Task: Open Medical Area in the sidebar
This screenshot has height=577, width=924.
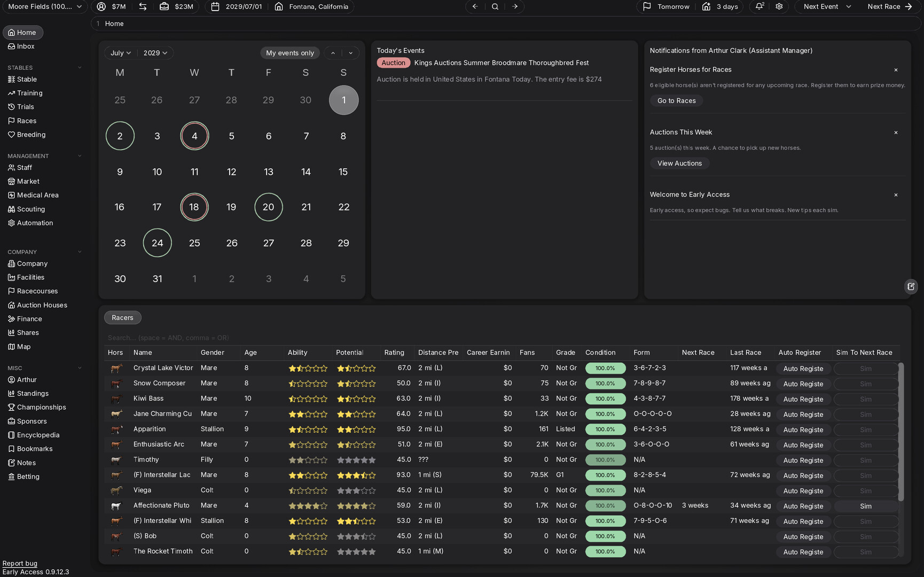Action: 33,195
